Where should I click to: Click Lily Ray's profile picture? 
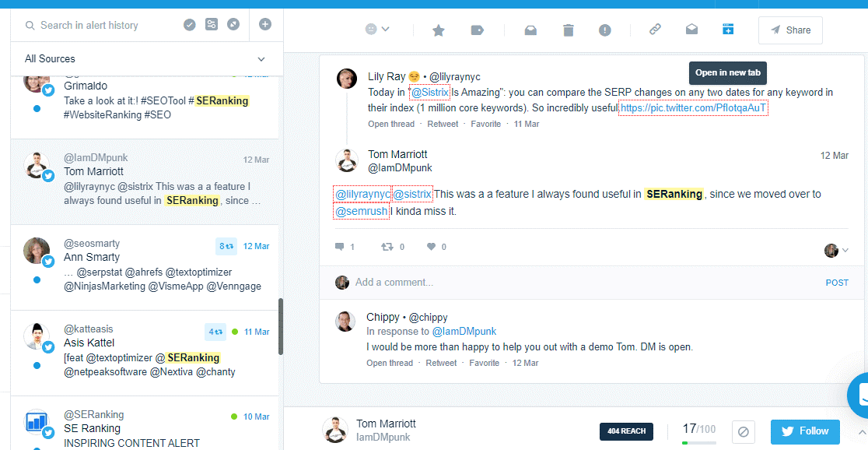click(x=347, y=79)
